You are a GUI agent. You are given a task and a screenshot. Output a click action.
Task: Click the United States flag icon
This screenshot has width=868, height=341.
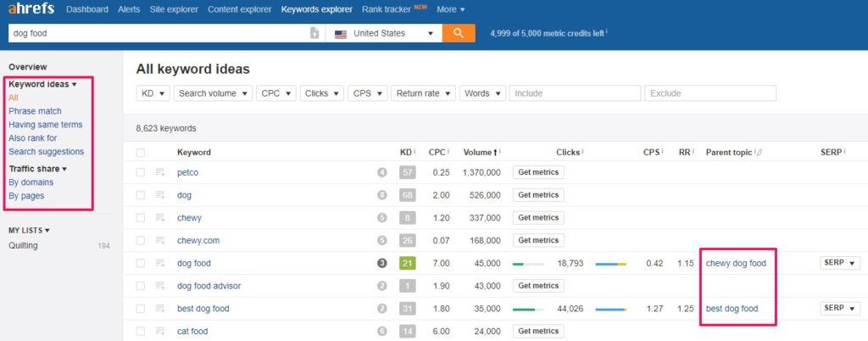(341, 34)
